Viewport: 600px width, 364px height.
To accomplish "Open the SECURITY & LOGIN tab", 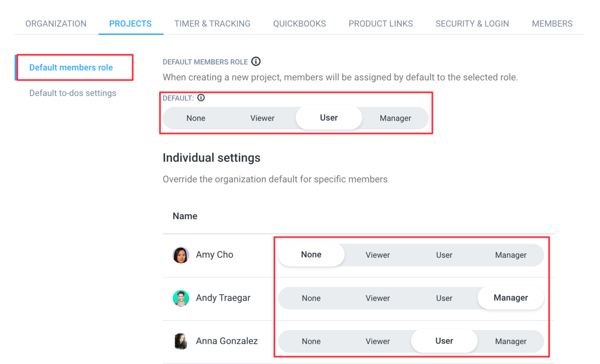I will pos(472,23).
